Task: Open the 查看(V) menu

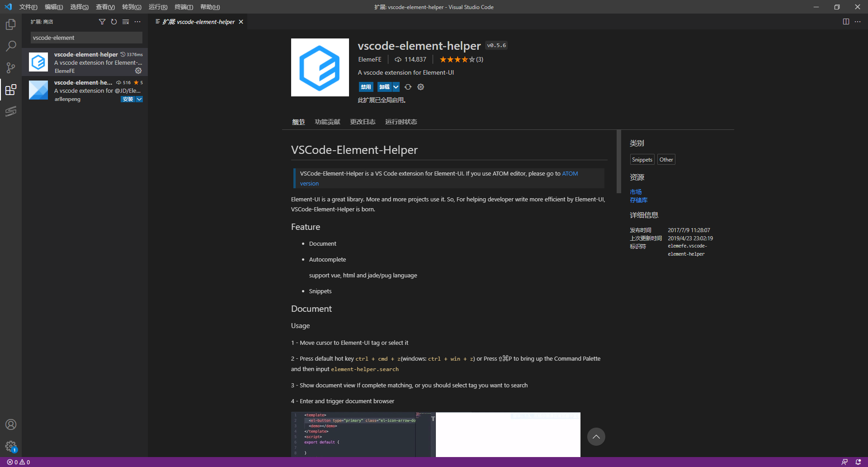Action: [x=105, y=7]
